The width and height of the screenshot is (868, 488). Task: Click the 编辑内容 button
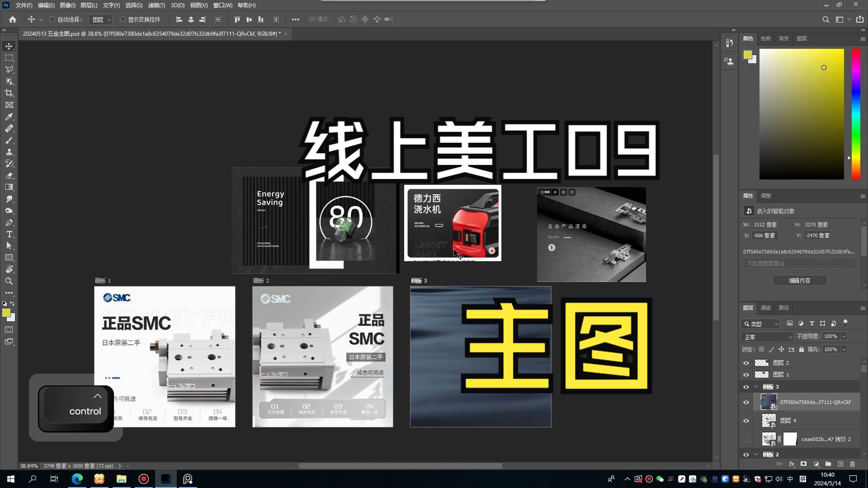(800, 281)
